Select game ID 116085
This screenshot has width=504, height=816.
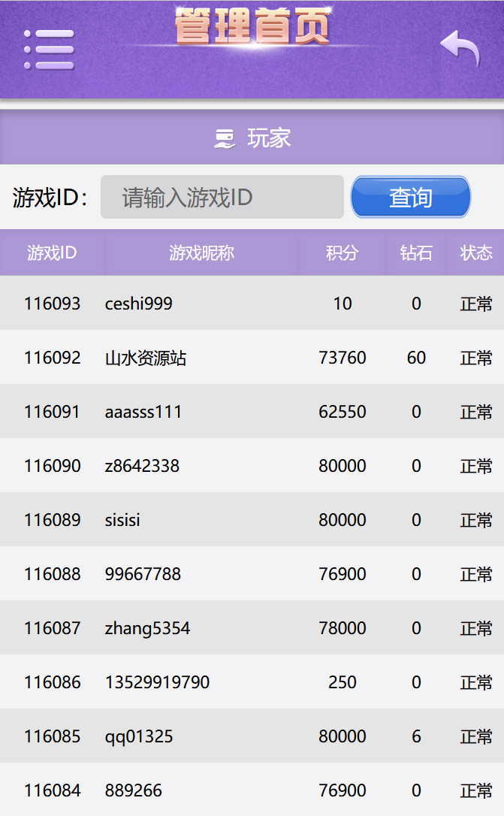tap(53, 736)
